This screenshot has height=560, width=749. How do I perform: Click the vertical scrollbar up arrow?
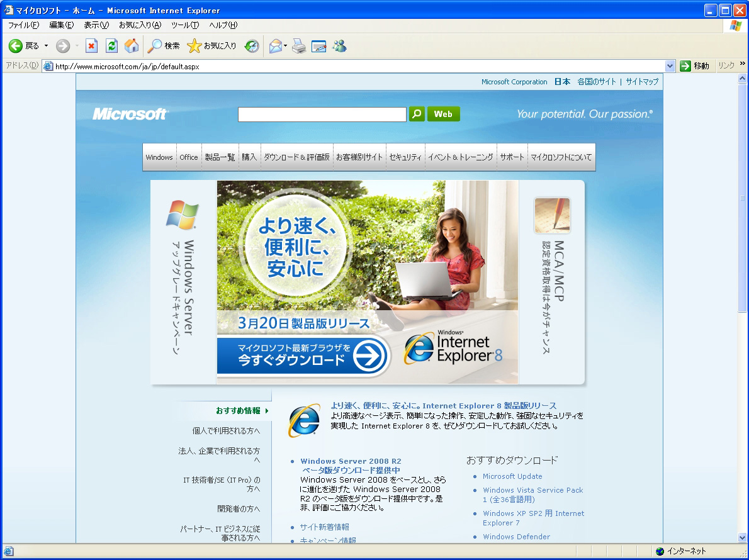[742, 78]
